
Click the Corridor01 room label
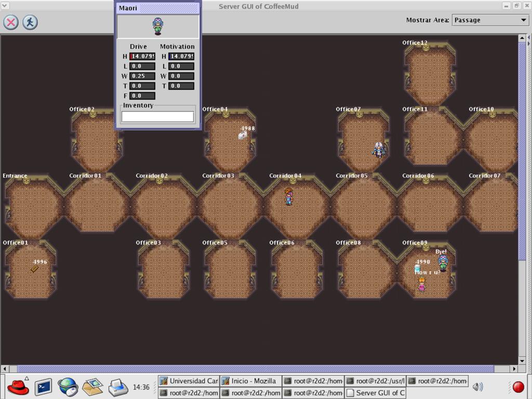click(85, 176)
